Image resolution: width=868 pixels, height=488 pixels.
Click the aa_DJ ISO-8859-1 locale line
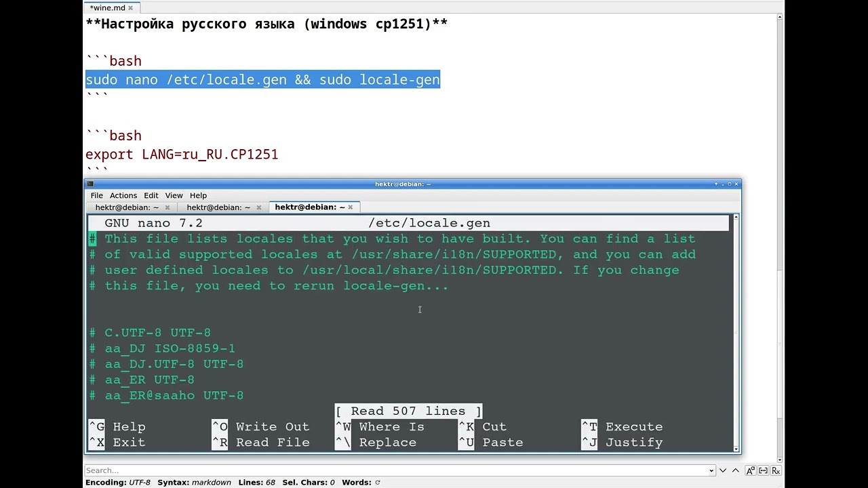tap(162, 348)
